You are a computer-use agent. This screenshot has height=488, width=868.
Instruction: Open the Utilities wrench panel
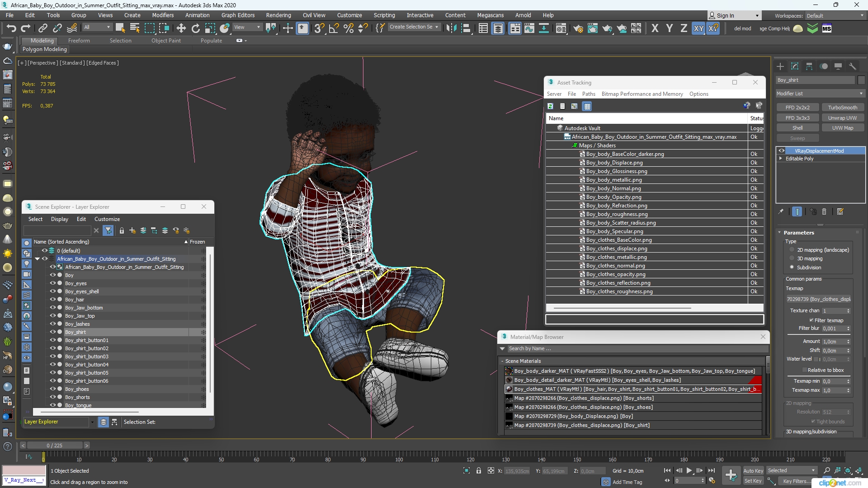pos(853,66)
